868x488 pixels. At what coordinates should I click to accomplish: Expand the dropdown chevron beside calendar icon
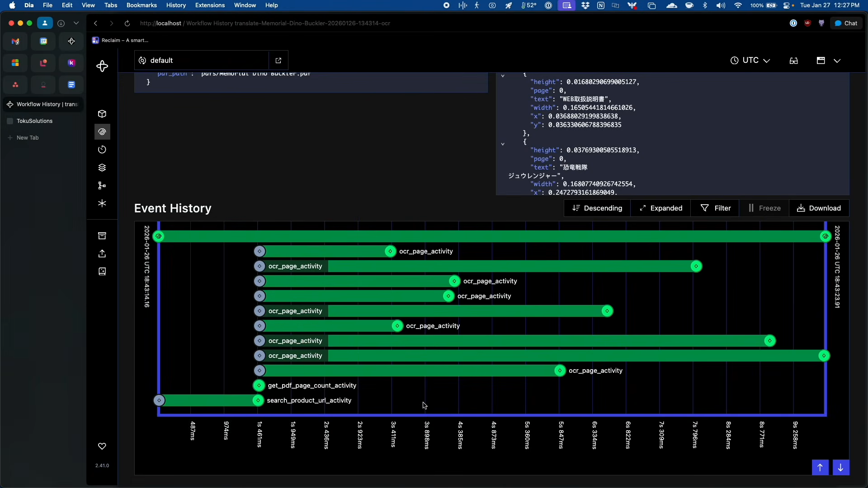click(837, 61)
